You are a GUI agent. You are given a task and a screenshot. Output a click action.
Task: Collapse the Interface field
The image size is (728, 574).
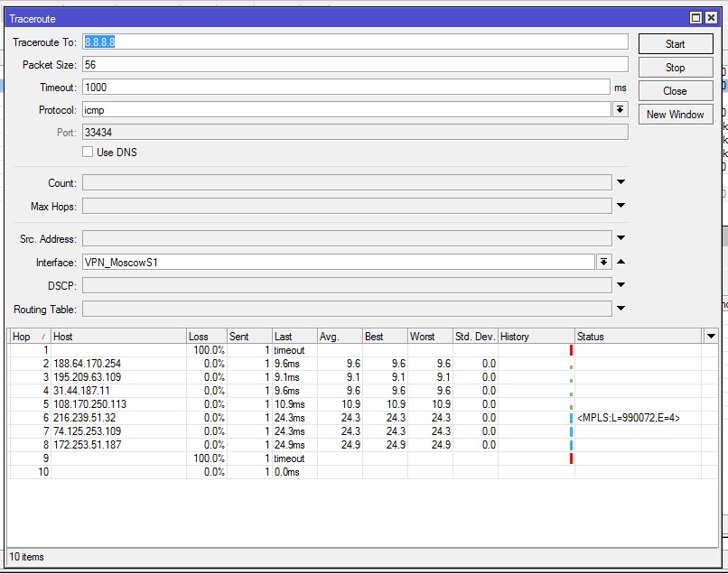(621, 262)
